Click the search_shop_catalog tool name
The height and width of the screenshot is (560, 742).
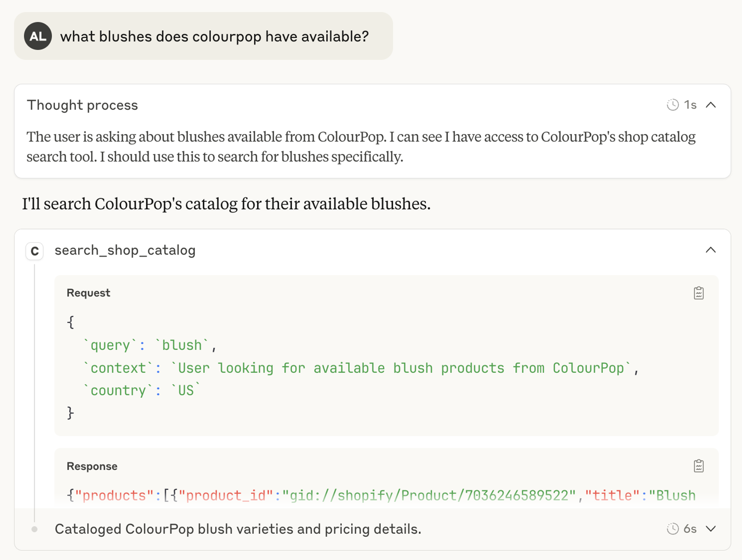[x=125, y=250]
